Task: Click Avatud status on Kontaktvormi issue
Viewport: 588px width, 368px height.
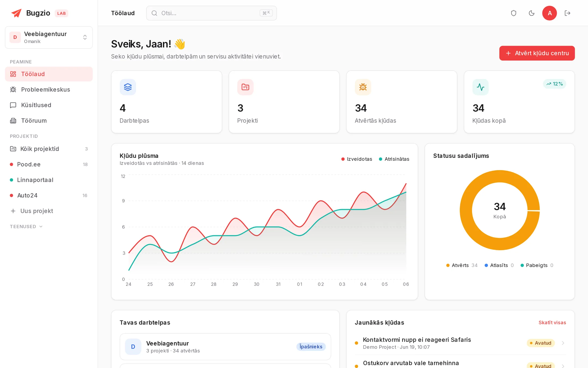Action: click(541, 343)
